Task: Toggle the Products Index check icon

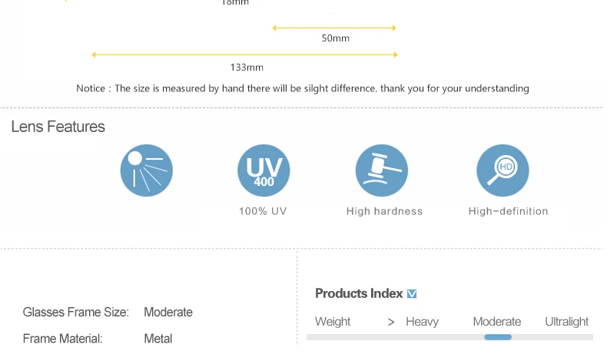Action: click(x=412, y=293)
